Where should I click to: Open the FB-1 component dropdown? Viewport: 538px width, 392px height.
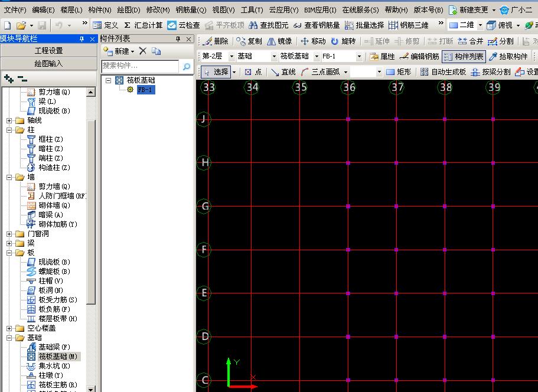pos(359,56)
